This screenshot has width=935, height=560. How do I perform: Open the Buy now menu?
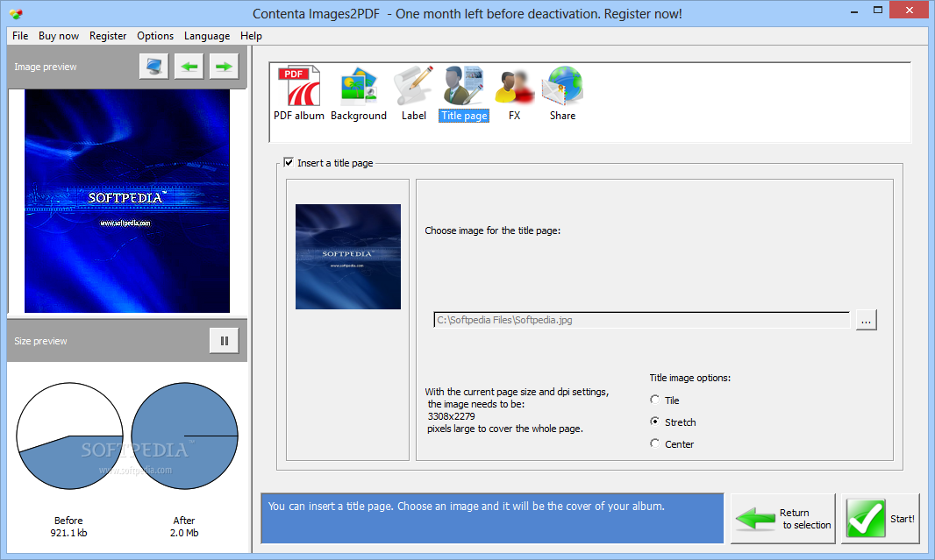(59, 36)
